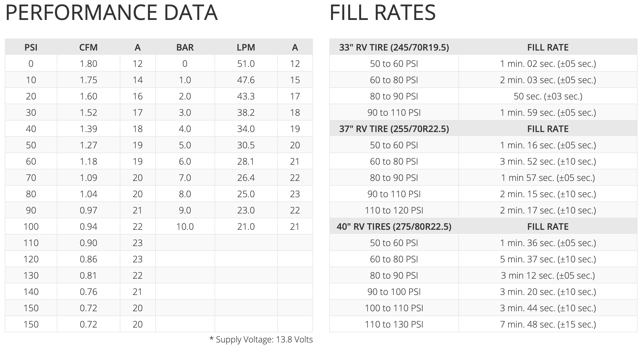Select the 10.0 BAR row cell
Image resolution: width=644 pixels, height=350 pixels.
point(185,226)
